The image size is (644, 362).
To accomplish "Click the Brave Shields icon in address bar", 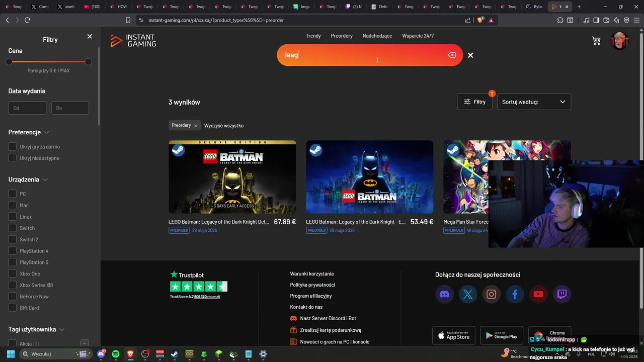I will click(480, 20).
